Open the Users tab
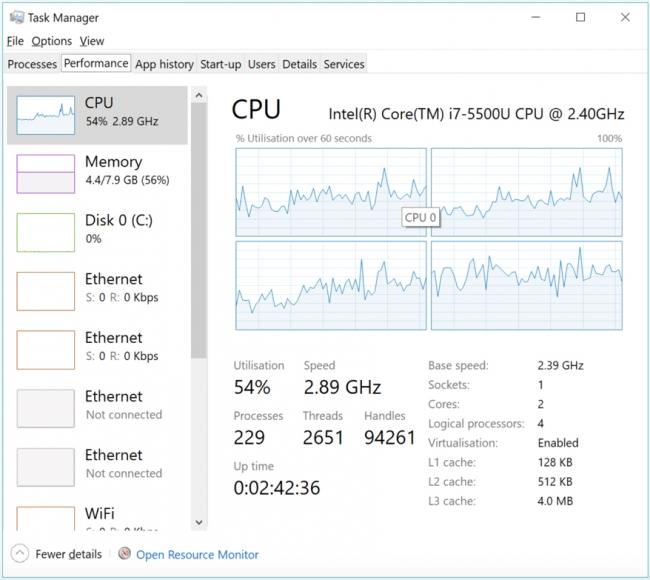Screen dimensions: 650x580 [261, 64]
